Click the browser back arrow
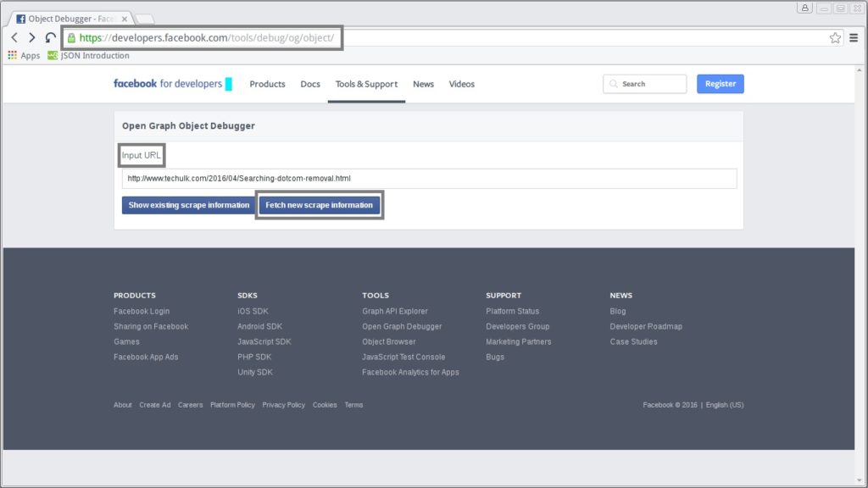Screen dimensions: 868x488 [x=14, y=38]
